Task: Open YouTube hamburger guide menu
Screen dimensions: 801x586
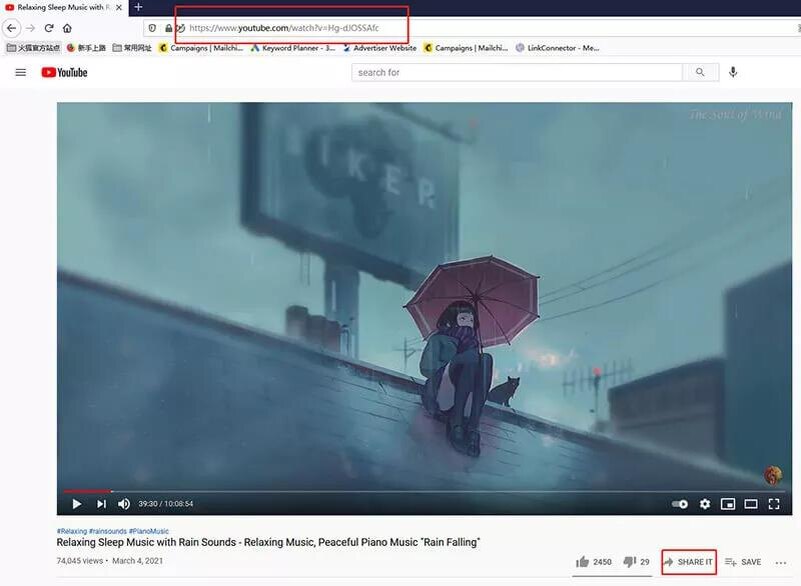Action: coord(20,73)
